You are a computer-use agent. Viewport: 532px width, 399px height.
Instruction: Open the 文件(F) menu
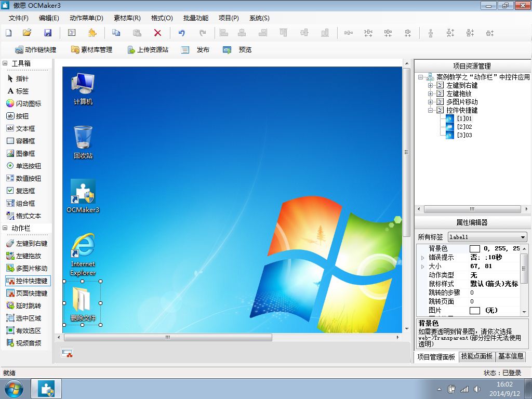[18, 18]
